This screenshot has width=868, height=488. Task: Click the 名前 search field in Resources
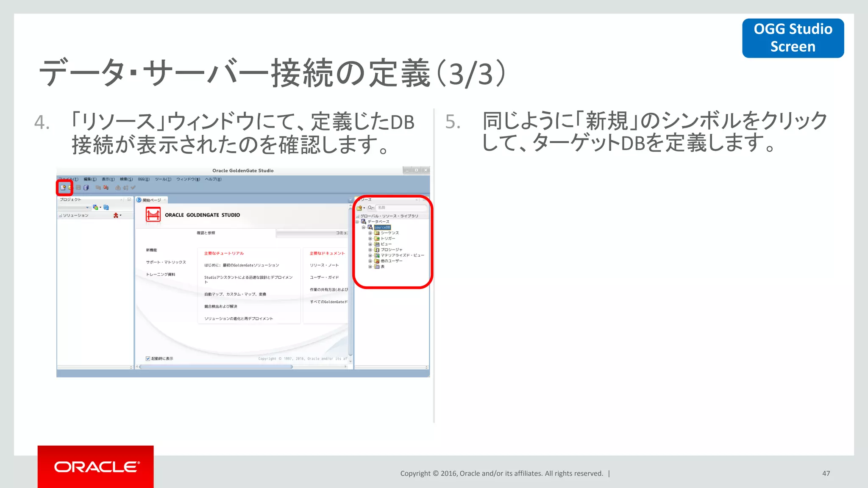coord(401,208)
